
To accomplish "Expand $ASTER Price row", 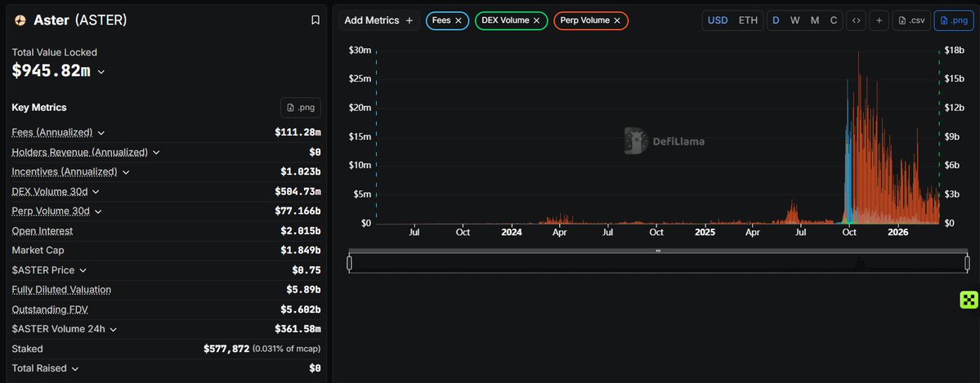I will [x=83, y=270].
